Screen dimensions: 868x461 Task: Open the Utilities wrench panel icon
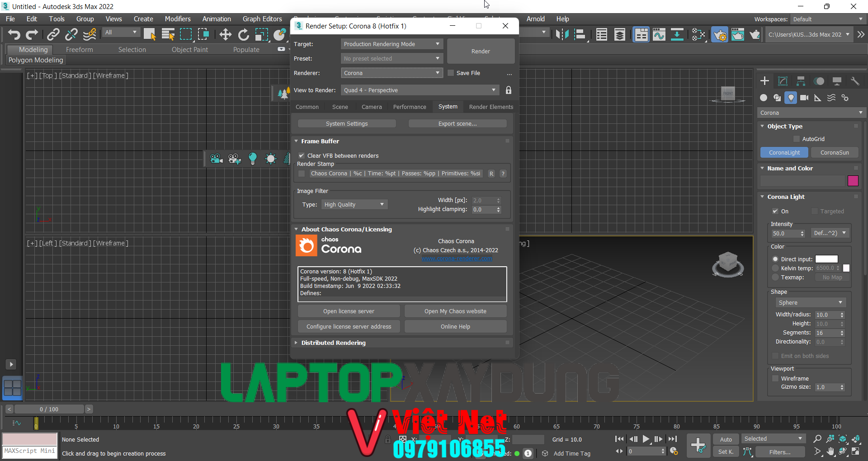click(x=854, y=81)
